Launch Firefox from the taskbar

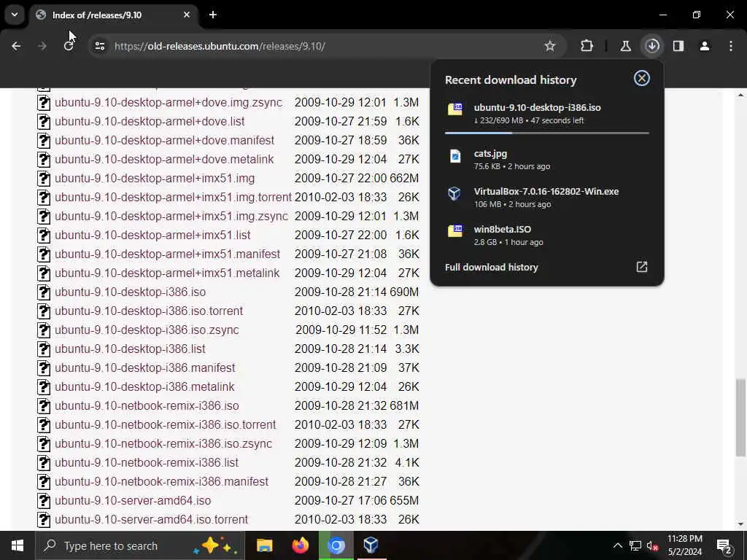pyautogui.click(x=300, y=545)
